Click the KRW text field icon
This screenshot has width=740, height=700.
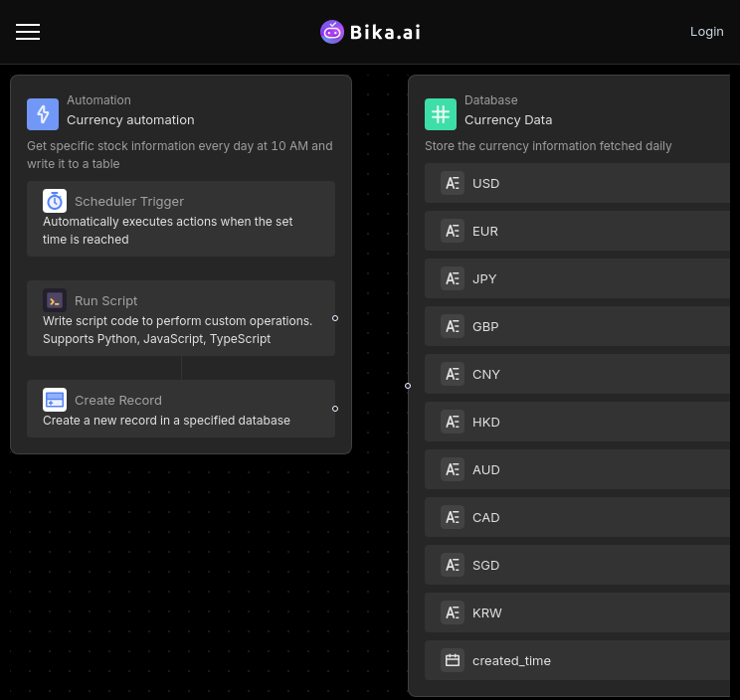453,612
